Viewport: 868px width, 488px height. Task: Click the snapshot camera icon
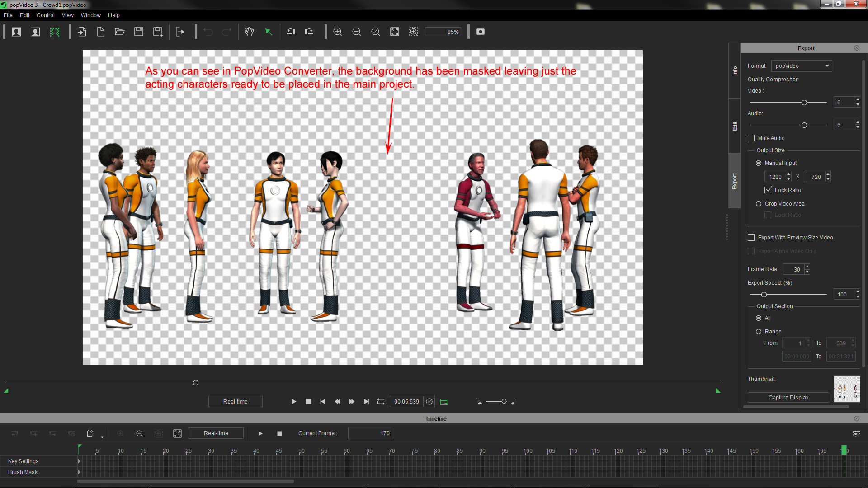coord(481,32)
